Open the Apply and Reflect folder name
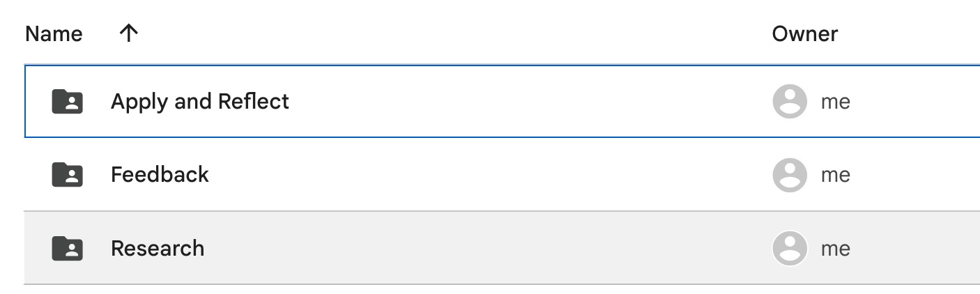Viewport: 980px width, 294px height. [199, 102]
